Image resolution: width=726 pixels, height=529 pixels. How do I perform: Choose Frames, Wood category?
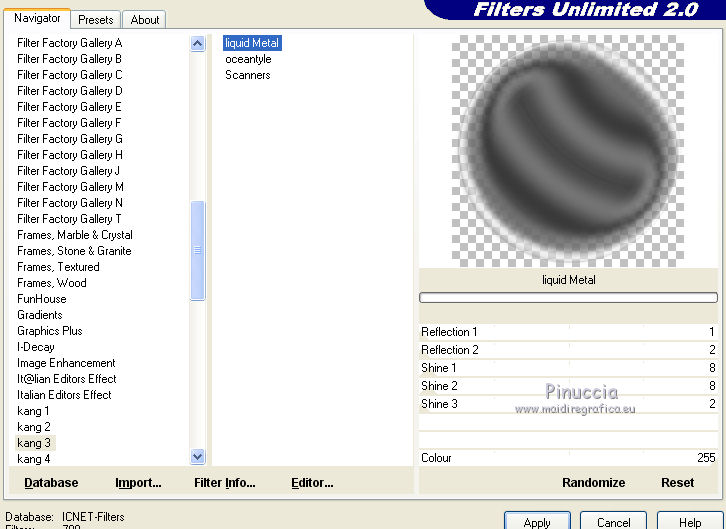[51, 283]
